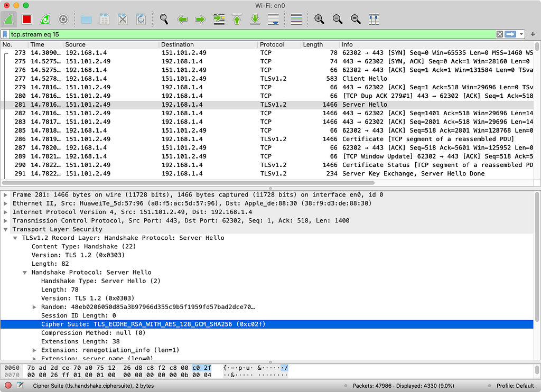The height and width of the screenshot is (392, 541).
Task: Select packet 291 Server Key Exchange row
Action: pyautogui.click(x=267, y=174)
